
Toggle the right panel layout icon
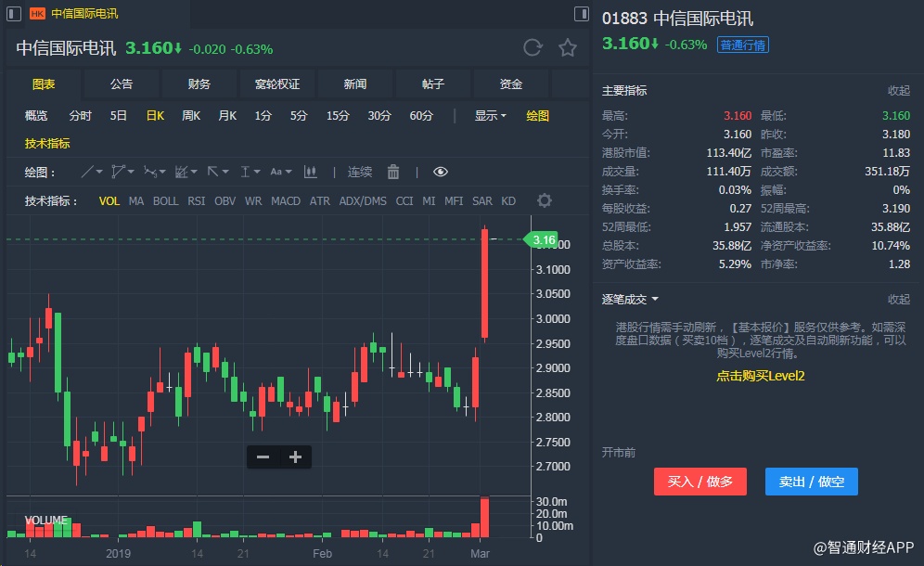pyautogui.click(x=581, y=14)
